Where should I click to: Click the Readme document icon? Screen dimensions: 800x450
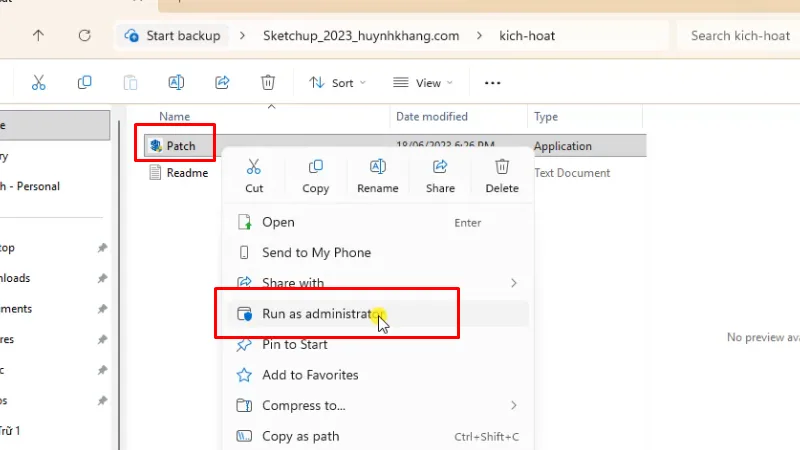click(155, 172)
